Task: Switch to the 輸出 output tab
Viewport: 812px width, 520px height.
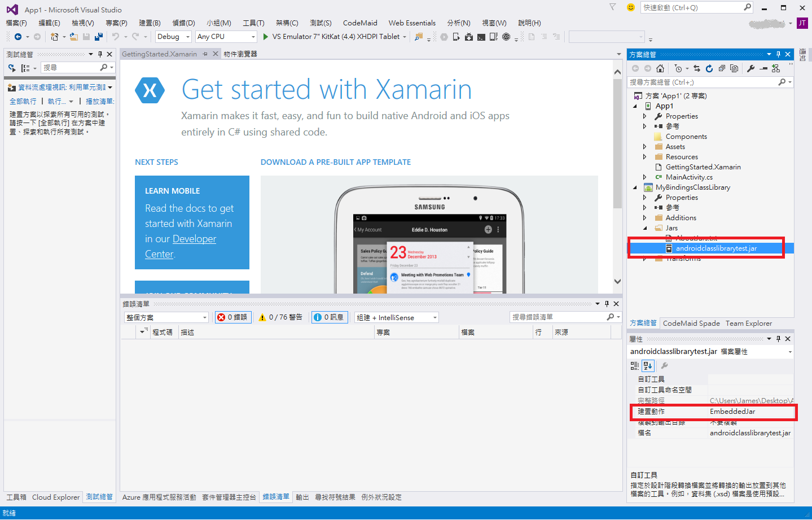Action: point(302,497)
